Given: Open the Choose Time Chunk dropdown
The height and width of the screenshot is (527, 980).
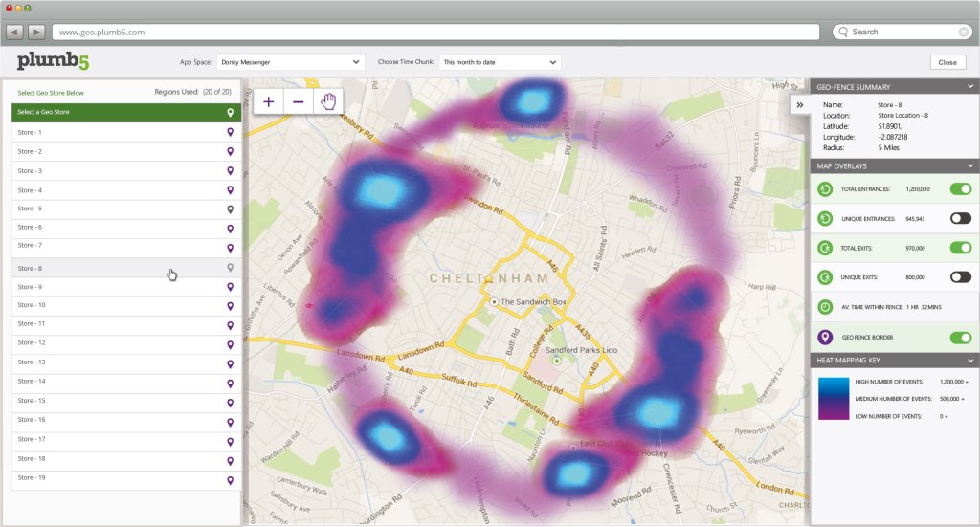Looking at the screenshot, I should click(500, 62).
